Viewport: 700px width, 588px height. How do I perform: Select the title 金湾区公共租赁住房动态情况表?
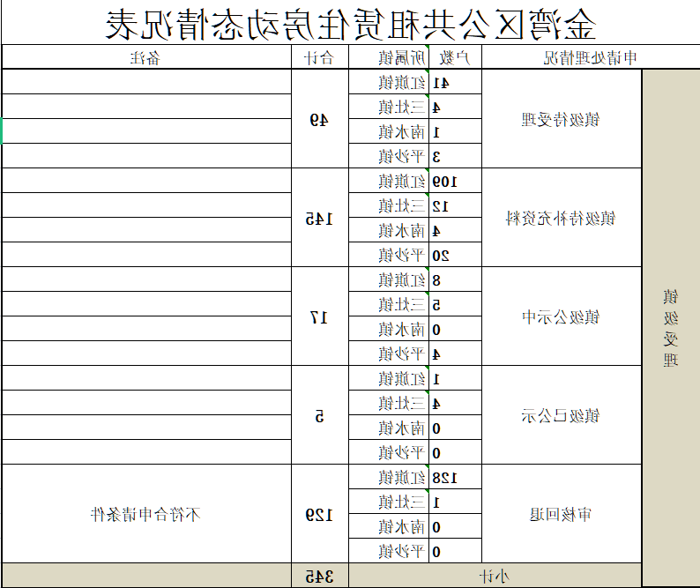click(x=351, y=24)
